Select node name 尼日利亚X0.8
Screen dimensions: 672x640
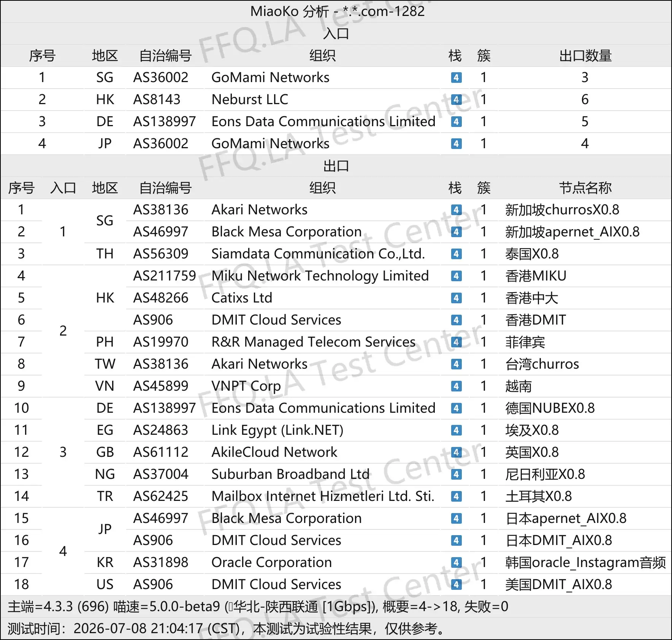point(545,474)
